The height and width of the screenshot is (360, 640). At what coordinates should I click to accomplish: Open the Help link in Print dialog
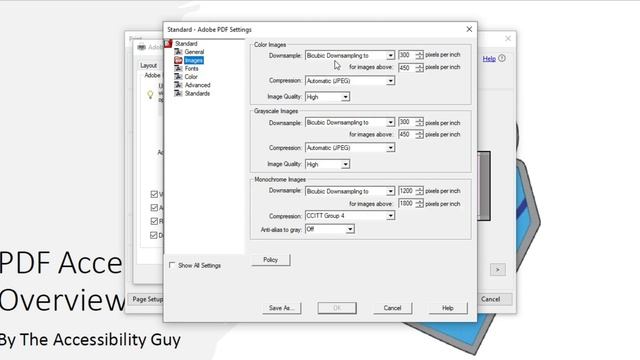pos(489,58)
